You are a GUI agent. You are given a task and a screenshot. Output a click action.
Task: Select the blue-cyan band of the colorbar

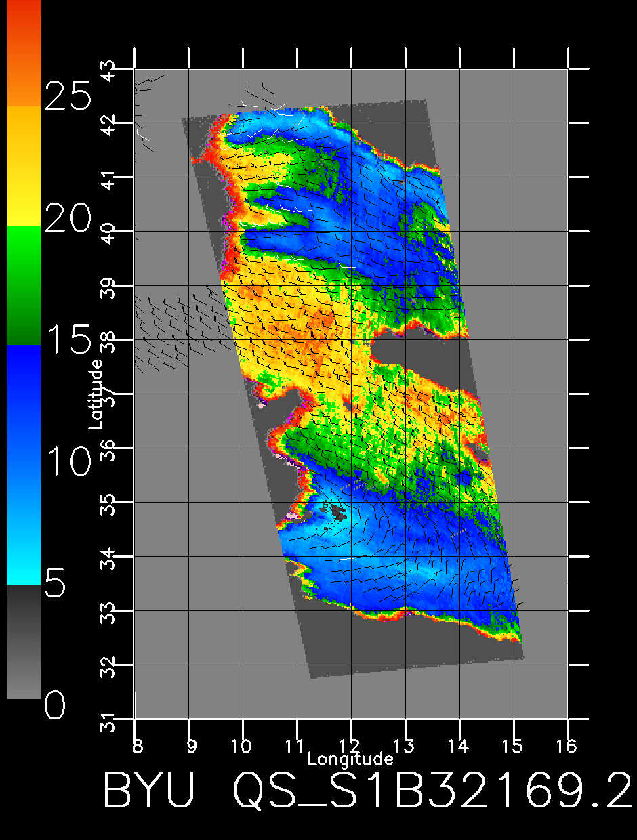(24, 465)
